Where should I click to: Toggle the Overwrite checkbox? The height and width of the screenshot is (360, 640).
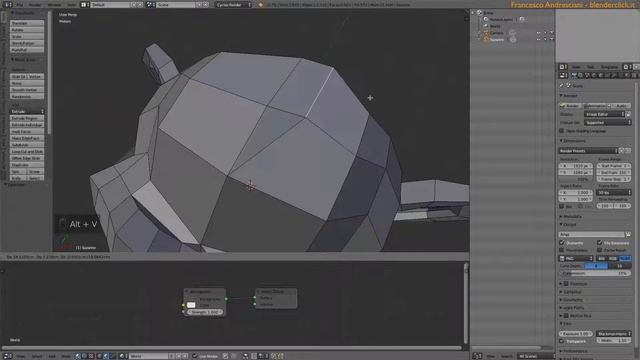click(x=562, y=243)
